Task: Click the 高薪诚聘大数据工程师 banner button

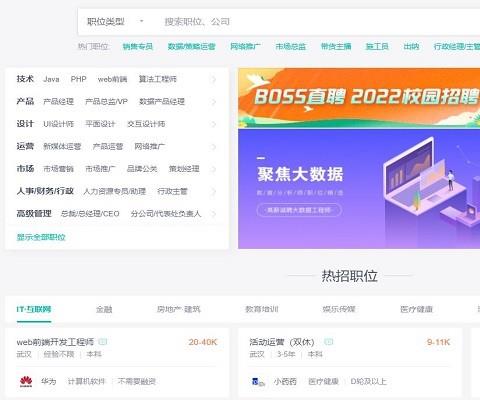Action: (x=299, y=210)
